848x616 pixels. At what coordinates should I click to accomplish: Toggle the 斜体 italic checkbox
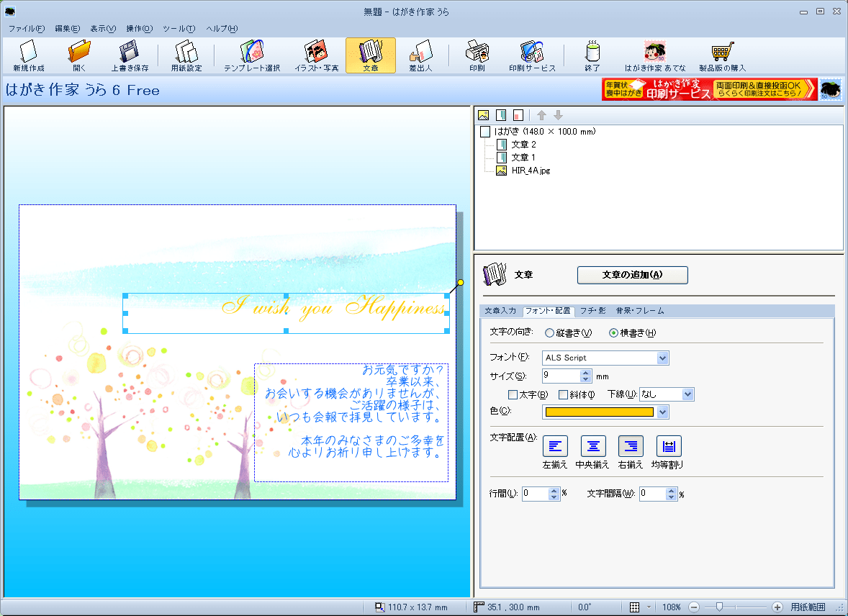[564, 394]
